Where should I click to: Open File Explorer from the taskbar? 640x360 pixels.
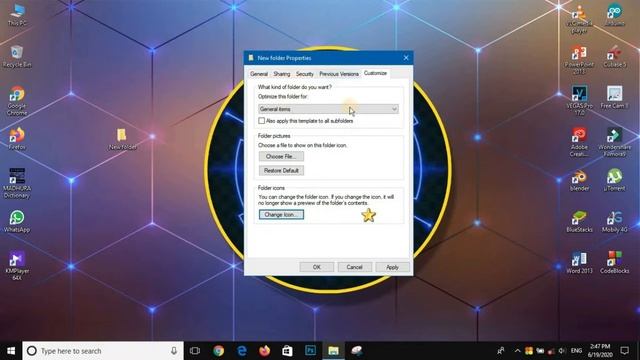[x=333, y=351]
